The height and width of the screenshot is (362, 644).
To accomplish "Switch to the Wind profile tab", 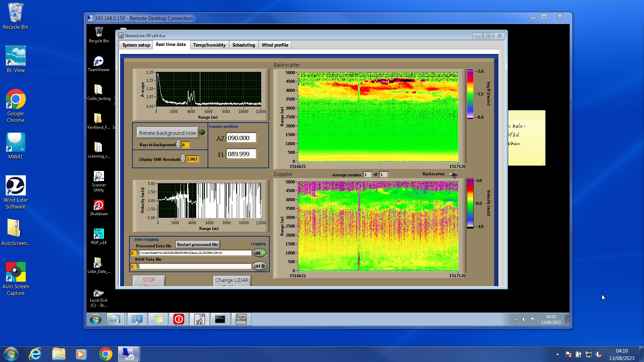I will click(x=275, y=45).
